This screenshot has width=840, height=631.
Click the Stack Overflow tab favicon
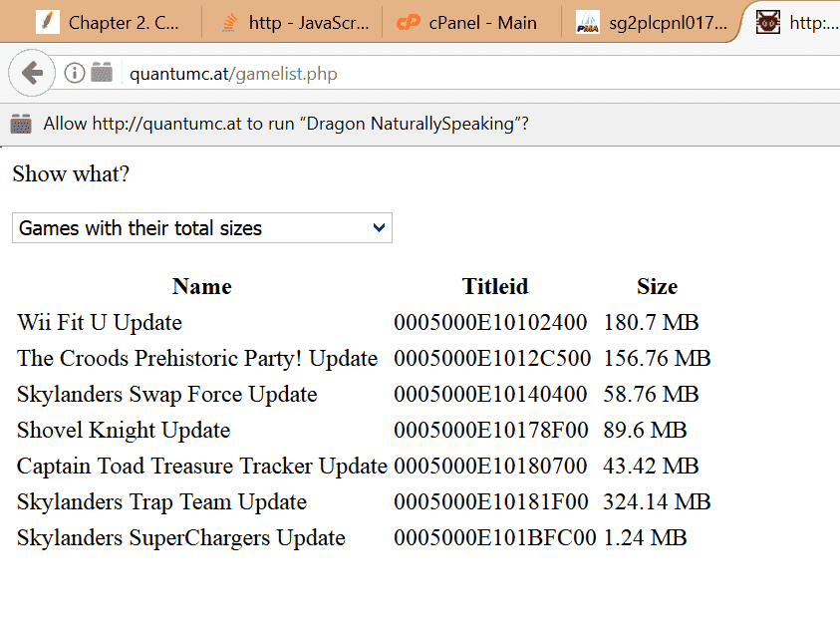[229, 23]
